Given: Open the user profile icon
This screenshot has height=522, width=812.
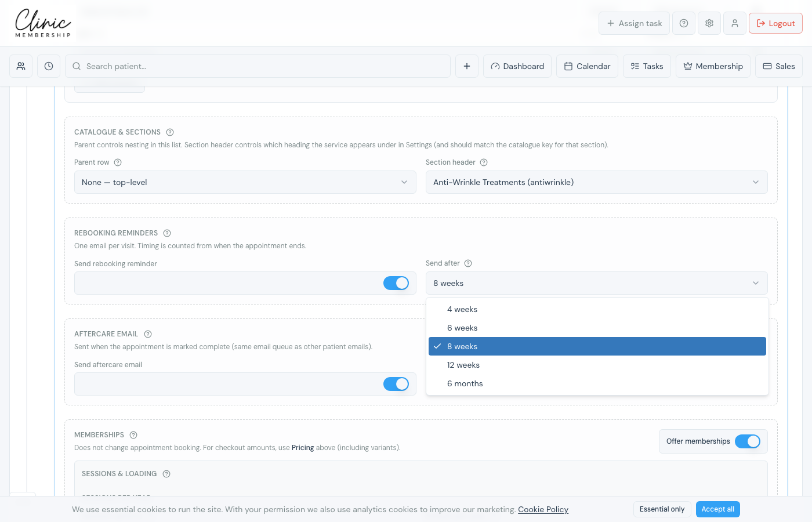Looking at the screenshot, I should pos(735,23).
